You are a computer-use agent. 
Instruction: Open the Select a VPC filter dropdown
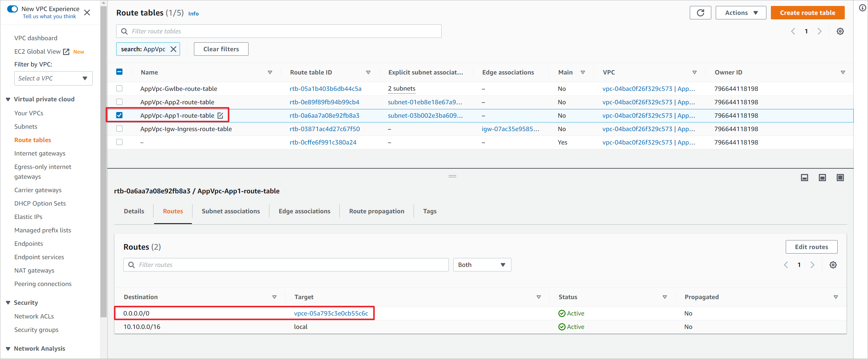[53, 78]
